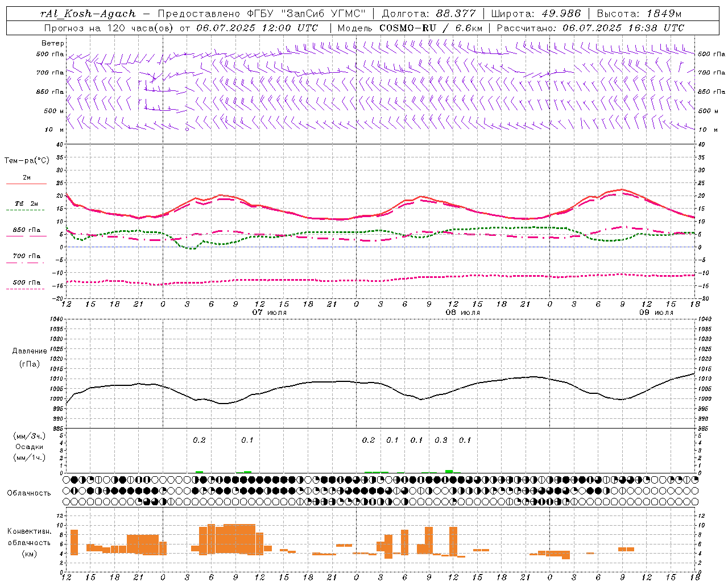Click the "Осадки" section label

[30, 447]
